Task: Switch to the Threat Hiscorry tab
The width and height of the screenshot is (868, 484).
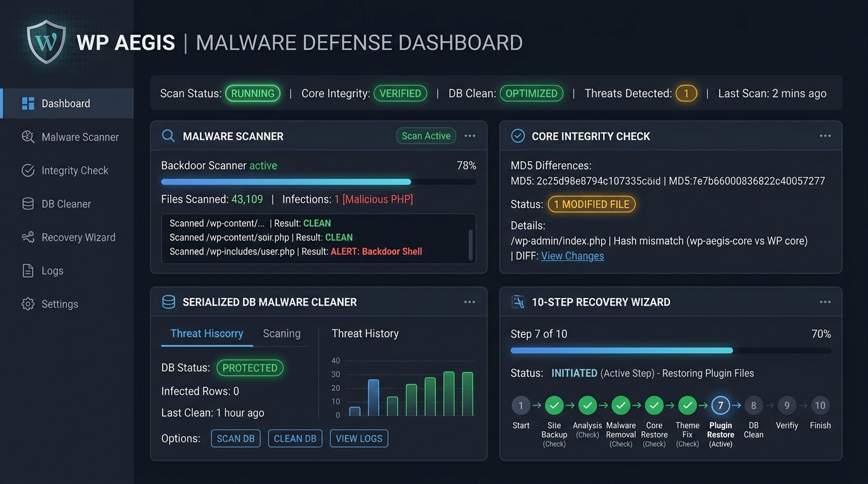Action: [207, 333]
